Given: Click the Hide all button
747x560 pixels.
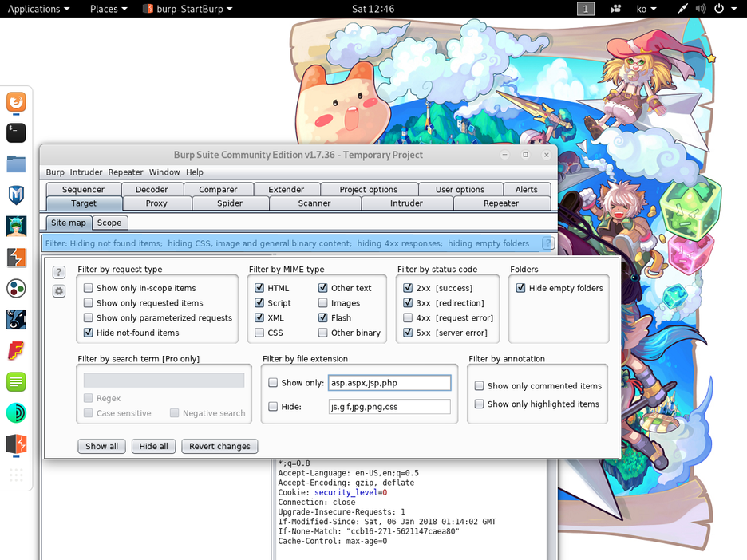Looking at the screenshot, I should point(153,446).
